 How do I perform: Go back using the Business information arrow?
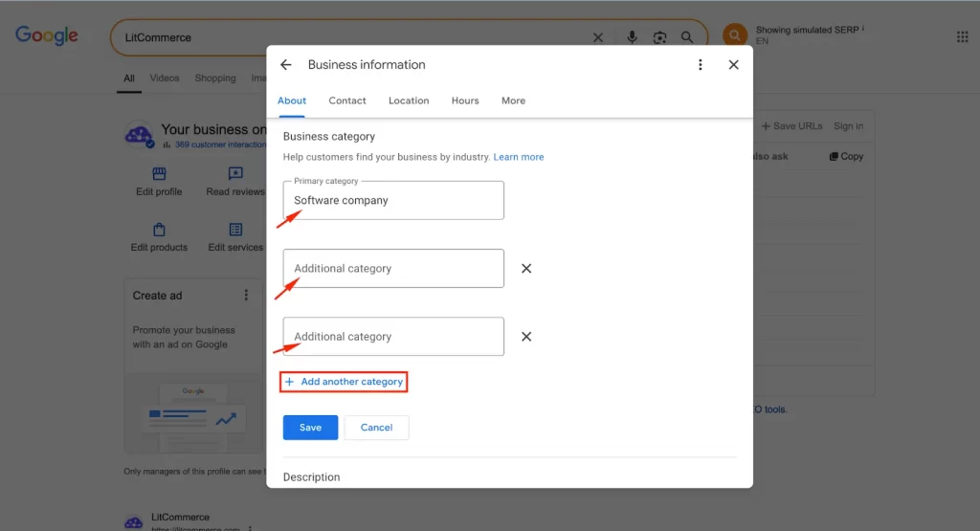click(285, 65)
